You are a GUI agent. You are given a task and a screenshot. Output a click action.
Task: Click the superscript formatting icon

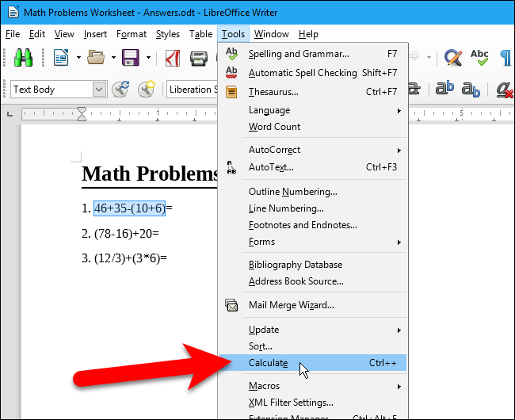[444, 88]
